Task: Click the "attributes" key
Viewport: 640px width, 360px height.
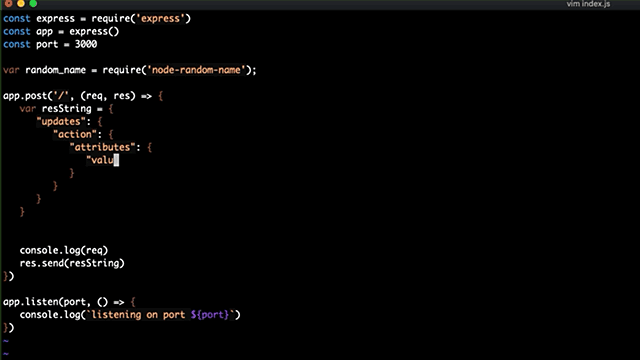Action: [x=102, y=147]
